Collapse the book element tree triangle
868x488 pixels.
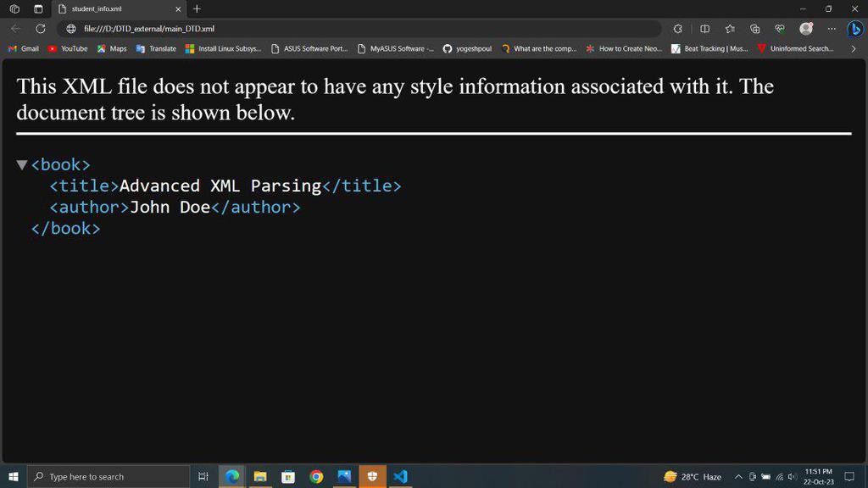[x=22, y=165]
